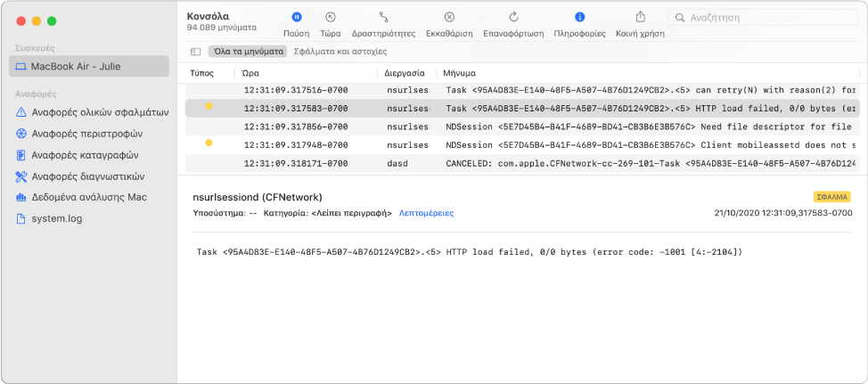Click the Αναφορές section header
The height and width of the screenshot is (384, 868).
click(x=36, y=94)
